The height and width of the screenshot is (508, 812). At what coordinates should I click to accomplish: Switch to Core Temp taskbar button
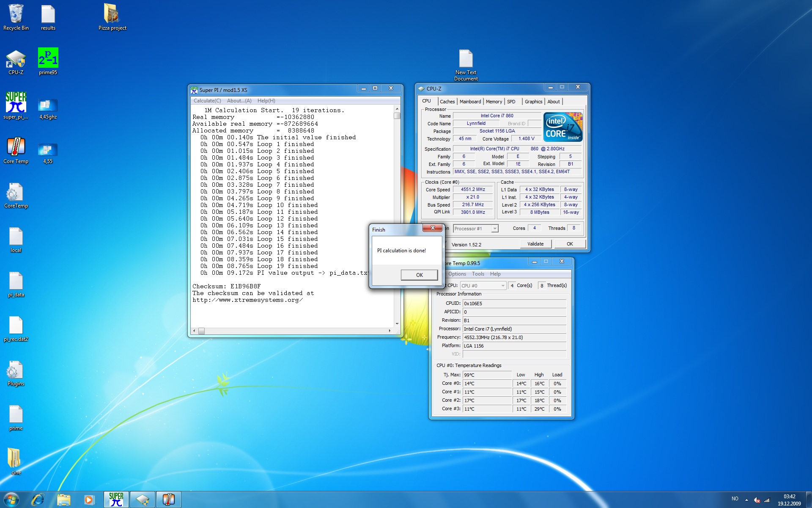(x=169, y=500)
